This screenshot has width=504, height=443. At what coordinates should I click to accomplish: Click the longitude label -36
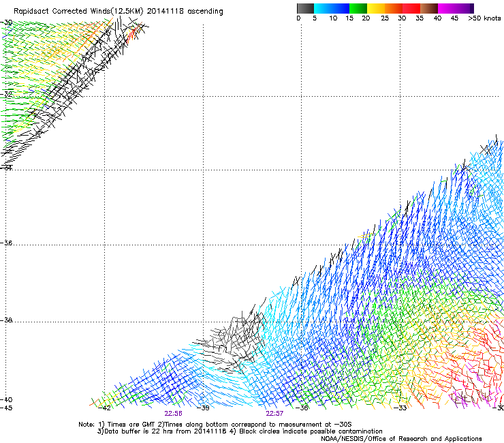[x=302, y=408]
